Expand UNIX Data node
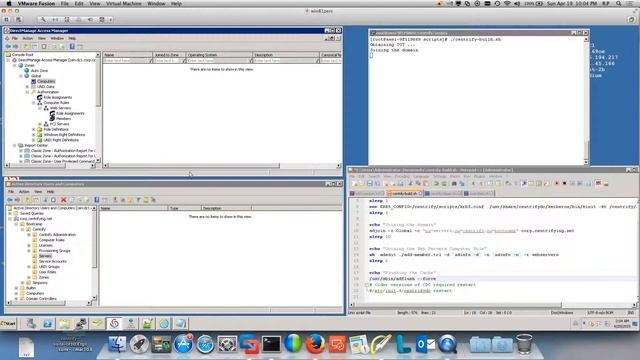 (27, 87)
